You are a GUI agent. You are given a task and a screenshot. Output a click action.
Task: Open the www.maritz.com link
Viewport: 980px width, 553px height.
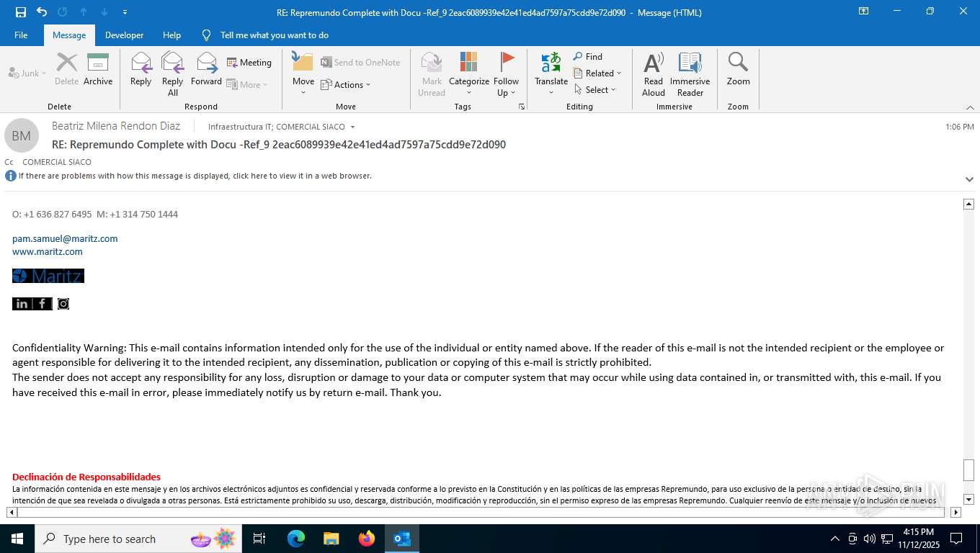[48, 251]
